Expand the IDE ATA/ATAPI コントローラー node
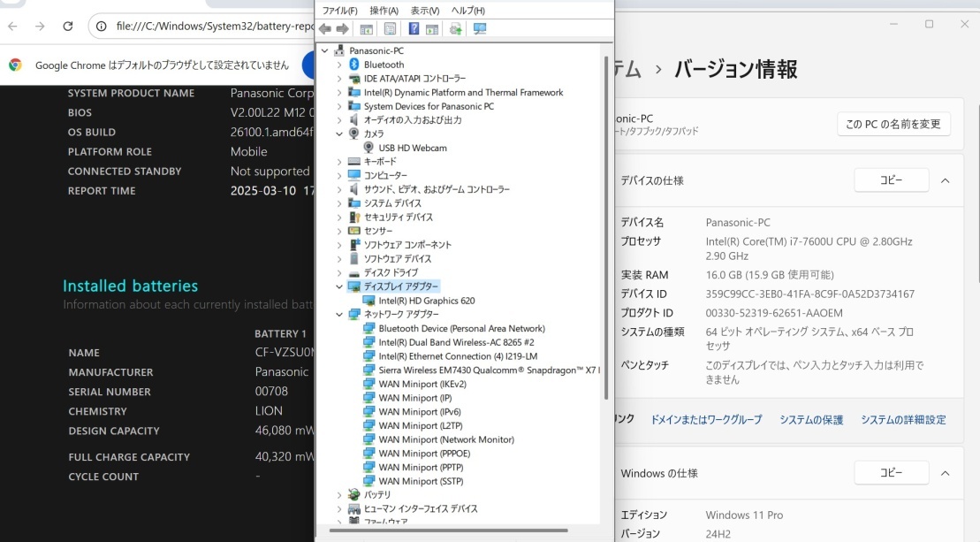 pyautogui.click(x=339, y=79)
